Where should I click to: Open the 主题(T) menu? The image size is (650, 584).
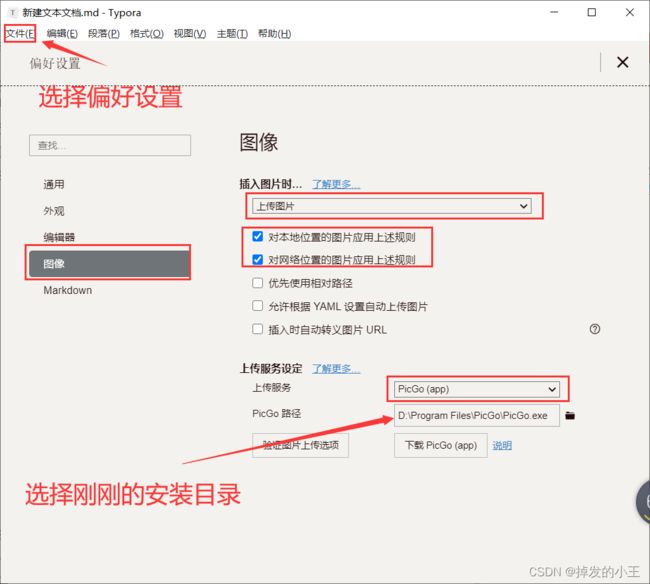(x=232, y=34)
